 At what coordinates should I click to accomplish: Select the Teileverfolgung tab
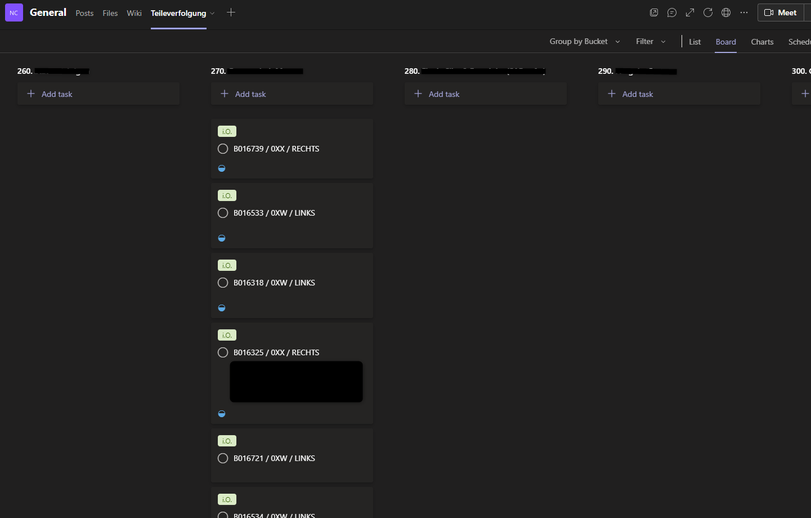178,13
